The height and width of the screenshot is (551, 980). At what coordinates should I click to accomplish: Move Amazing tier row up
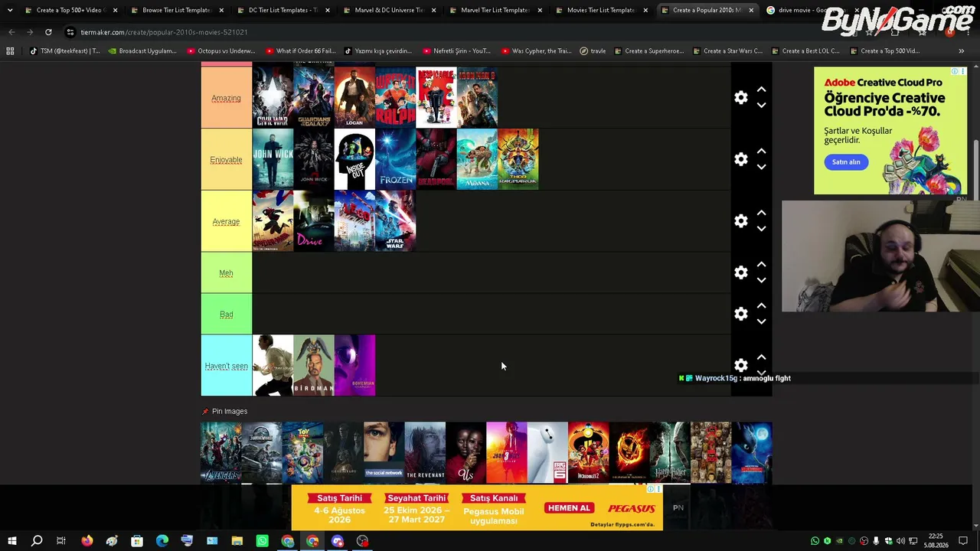pyautogui.click(x=761, y=90)
